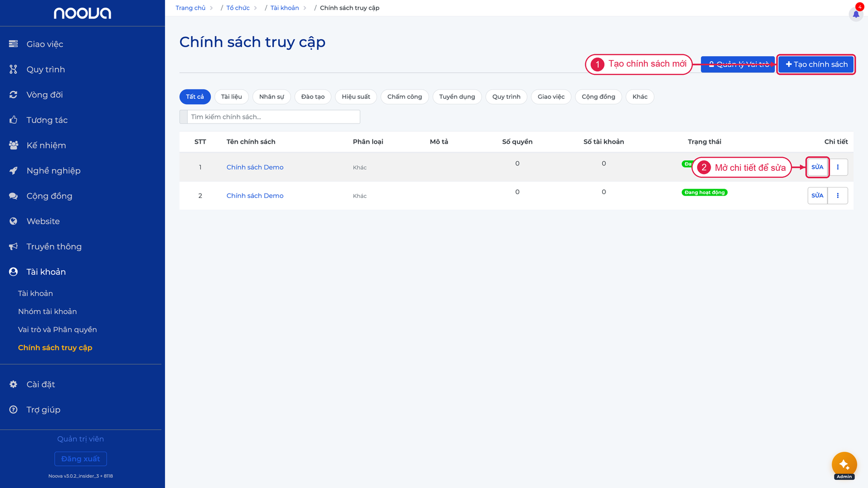
Task: Filter by Quy trình tab
Action: [506, 97]
